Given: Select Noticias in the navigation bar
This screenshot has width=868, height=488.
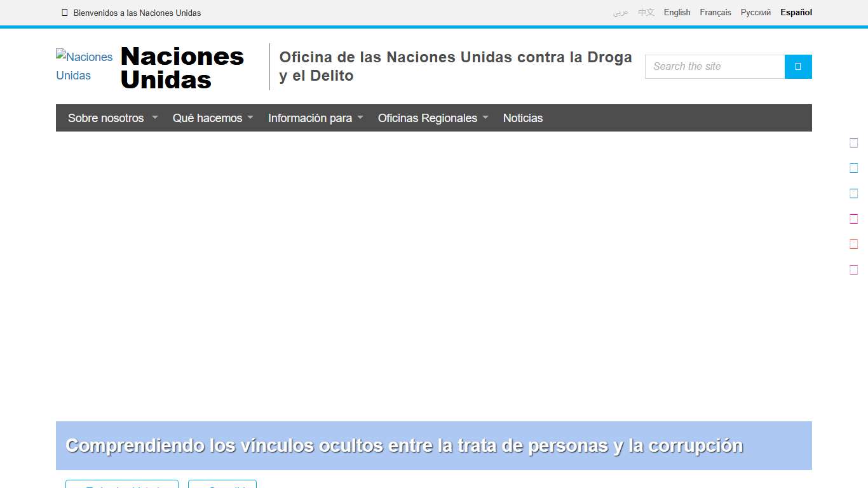Looking at the screenshot, I should coord(522,118).
